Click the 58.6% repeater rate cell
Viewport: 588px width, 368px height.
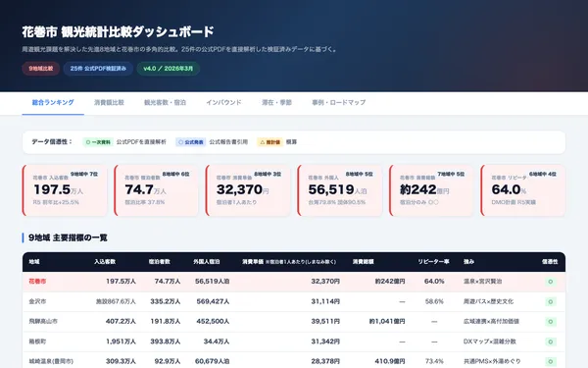point(434,301)
